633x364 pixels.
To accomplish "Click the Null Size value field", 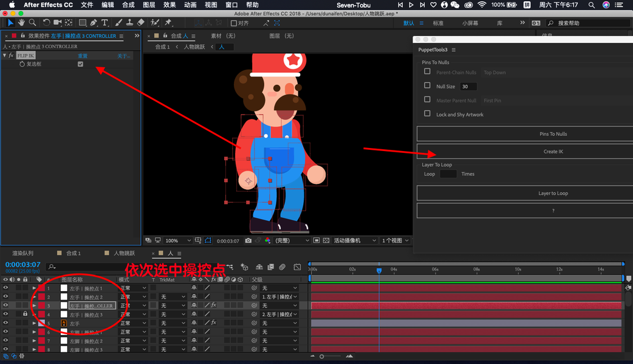I will click(x=468, y=86).
